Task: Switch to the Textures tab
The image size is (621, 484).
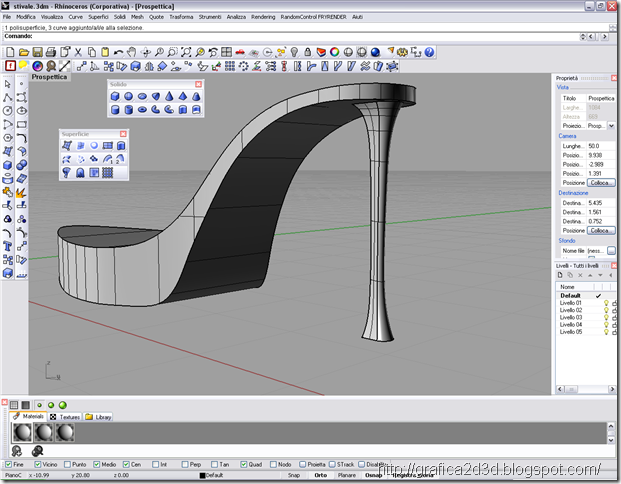Action: [x=65, y=417]
